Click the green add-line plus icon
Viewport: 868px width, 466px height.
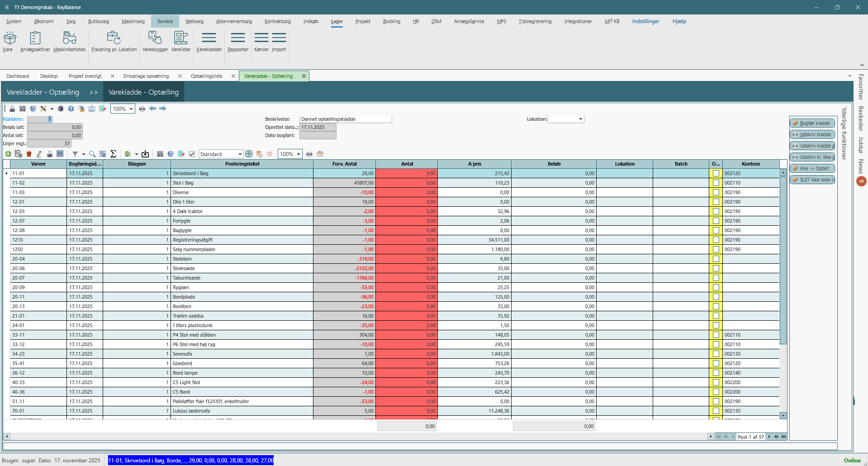pyautogui.click(x=8, y=154)
